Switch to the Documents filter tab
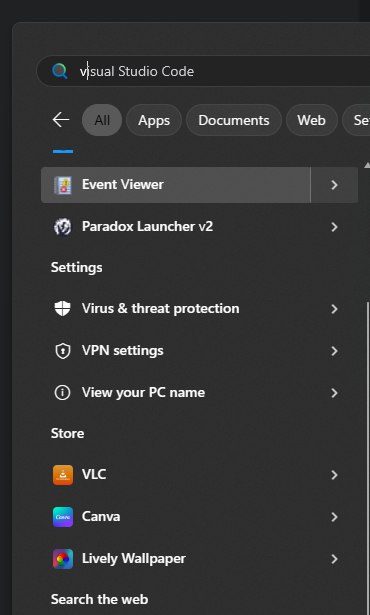The width and height of the screenshot is (370, 615). [x=234, y=120]
